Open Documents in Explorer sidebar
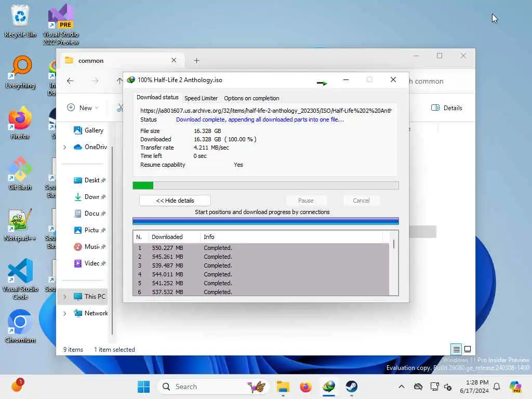532x399 pixels. click(x=89, y=214)
